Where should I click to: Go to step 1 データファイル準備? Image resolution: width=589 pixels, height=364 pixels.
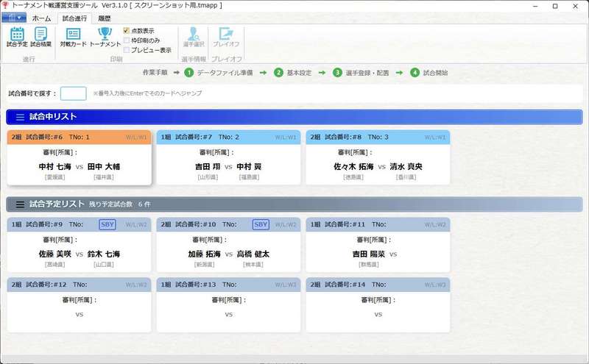click(219, 73)
